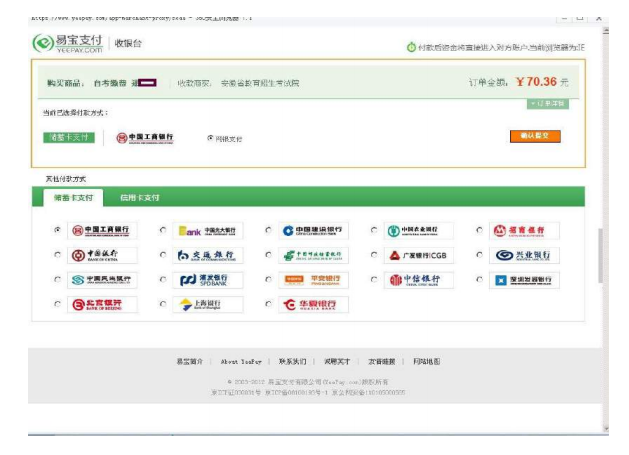Choose the China Construction Bank logo
The height and width of the screenshot is (455, 629).
point(315,231)
